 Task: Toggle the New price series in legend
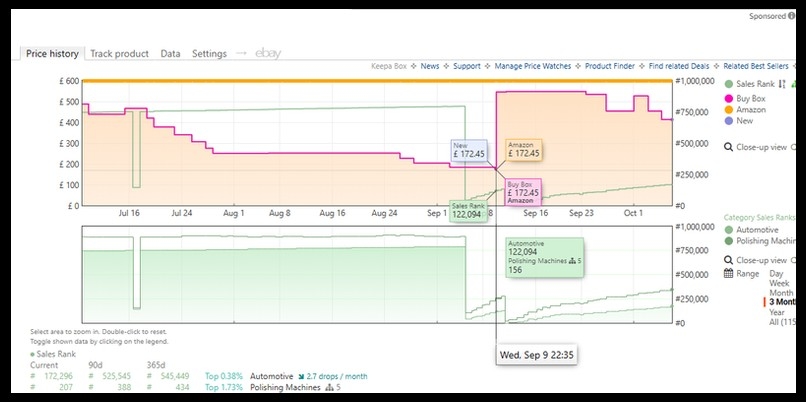pos(744,121)
